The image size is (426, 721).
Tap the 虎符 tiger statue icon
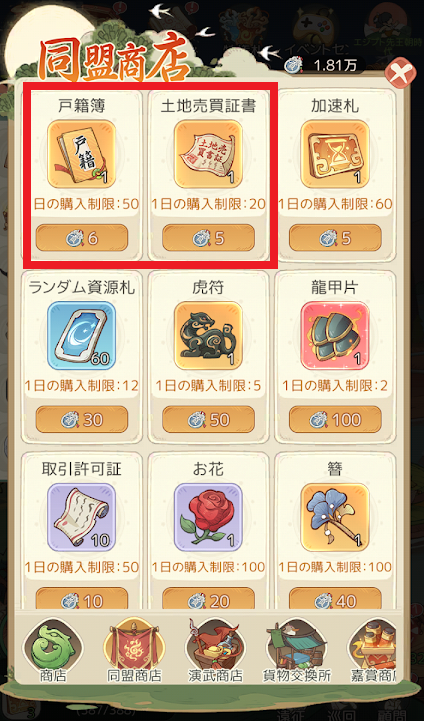point(208,336)
